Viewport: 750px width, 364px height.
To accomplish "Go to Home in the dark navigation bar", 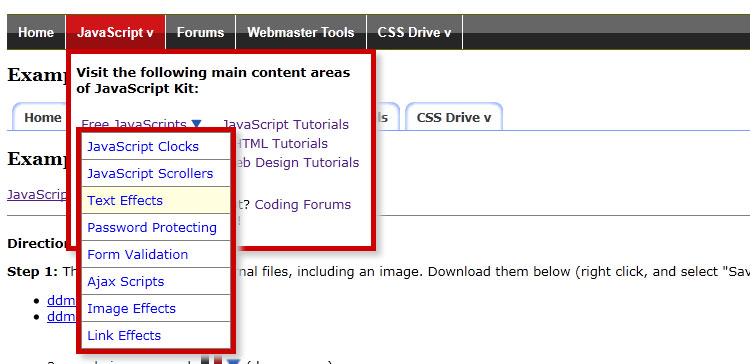I will pyautogui.click(x=36, y=32).
